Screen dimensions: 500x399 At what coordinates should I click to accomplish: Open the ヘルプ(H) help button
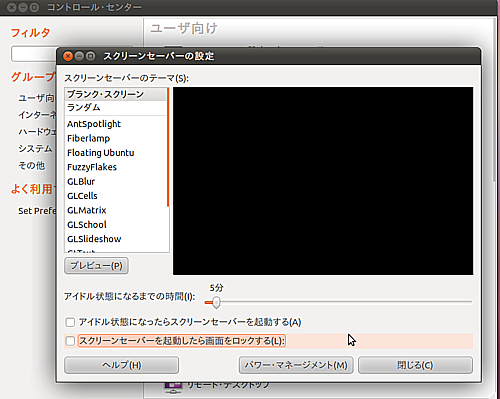click(x=121, y=365)
